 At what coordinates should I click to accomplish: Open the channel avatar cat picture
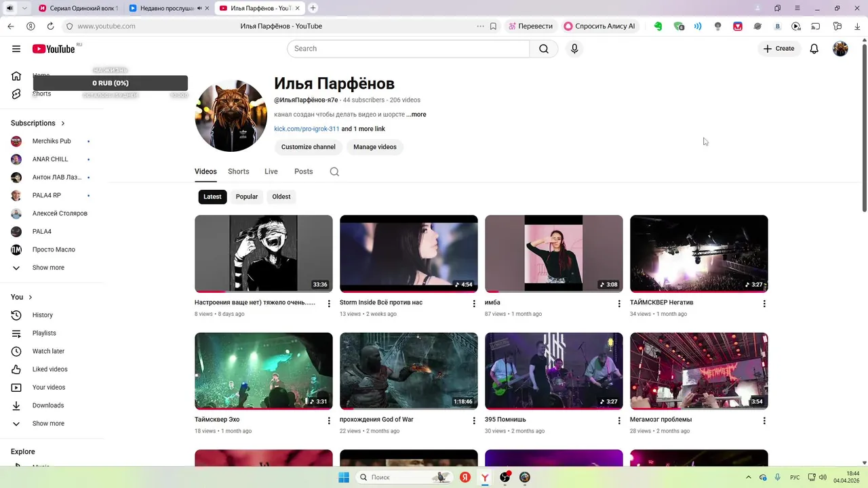point(231,115)
